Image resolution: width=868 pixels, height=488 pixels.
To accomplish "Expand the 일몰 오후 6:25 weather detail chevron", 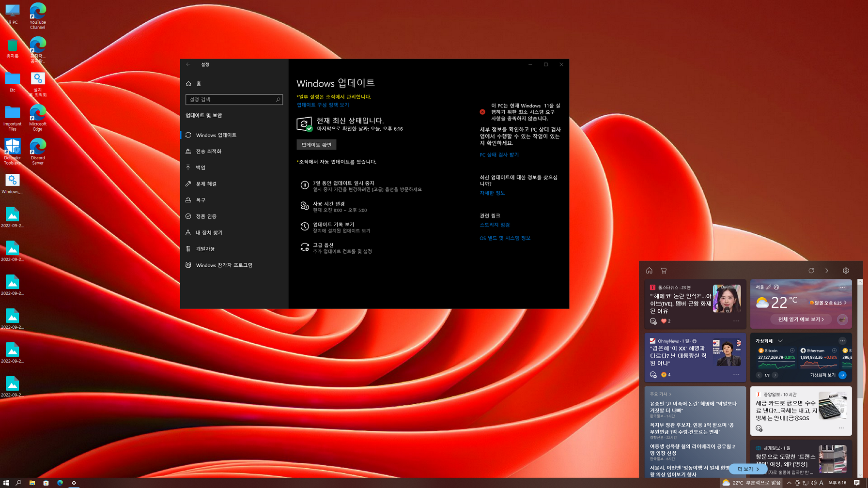I will (x=846, y=303).
